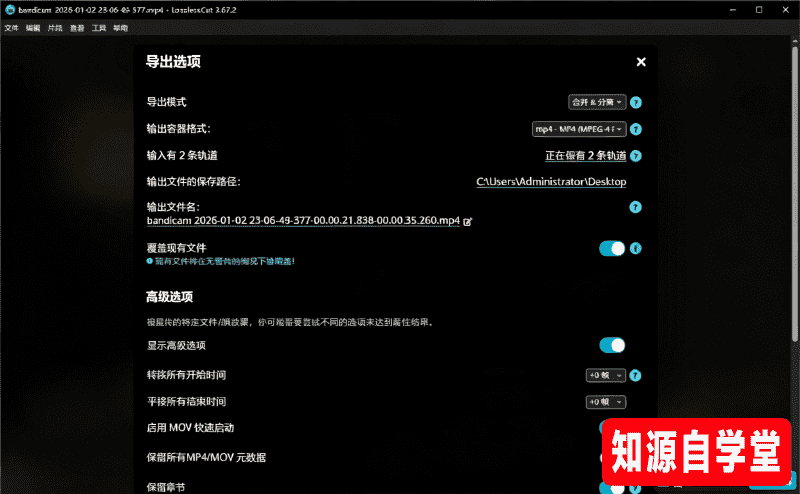Image resolution: width=800 pixels, height=494 pixels.
Task: Click the LosslessCut app icon in title bar
Action: pyautogui.click(x=10, y=9)
